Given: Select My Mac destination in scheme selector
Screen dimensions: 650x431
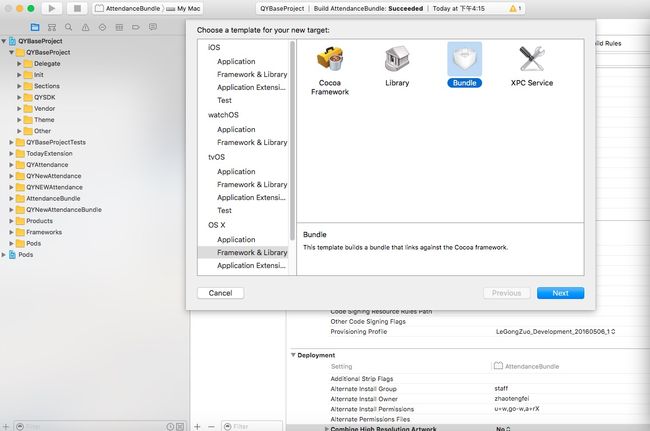Looking at the screenshot, I should coord(184,8).
